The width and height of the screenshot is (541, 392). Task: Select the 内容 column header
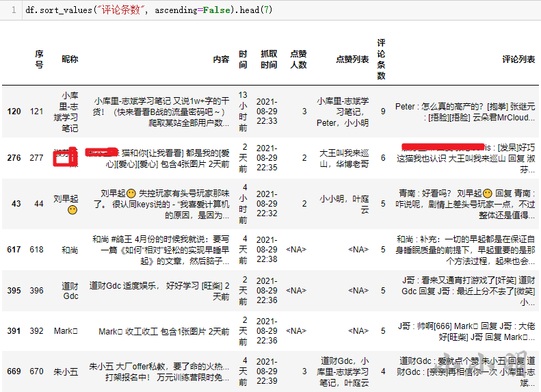coord(221,60)
